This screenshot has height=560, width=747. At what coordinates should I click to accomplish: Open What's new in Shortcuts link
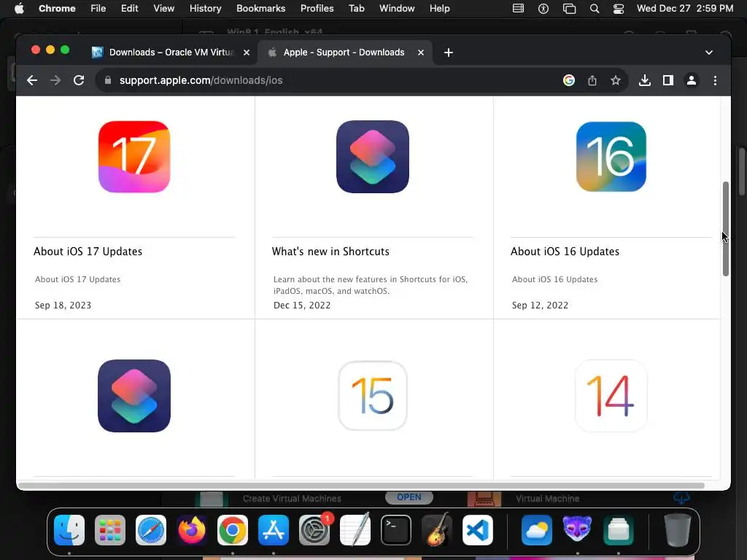(x=330, y=252)
